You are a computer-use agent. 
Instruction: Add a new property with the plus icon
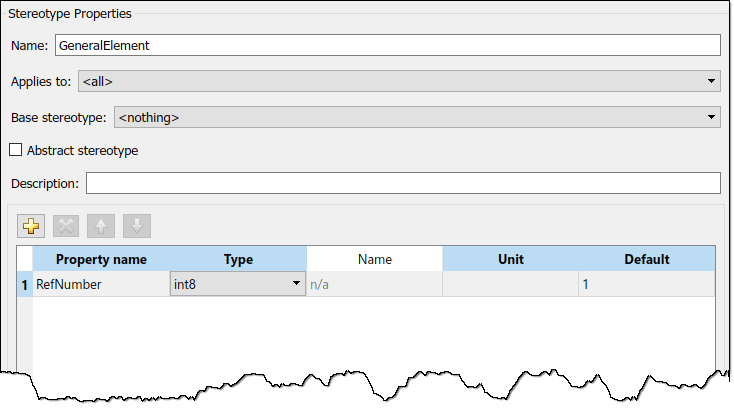(31, 226)
